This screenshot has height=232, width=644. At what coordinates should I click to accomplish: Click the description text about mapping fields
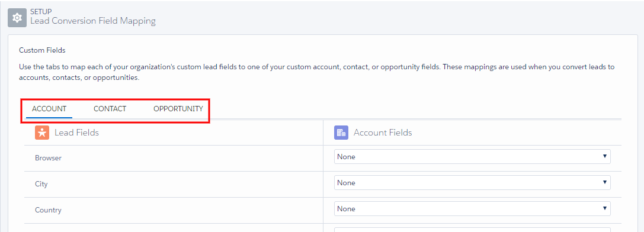[316, 72]
